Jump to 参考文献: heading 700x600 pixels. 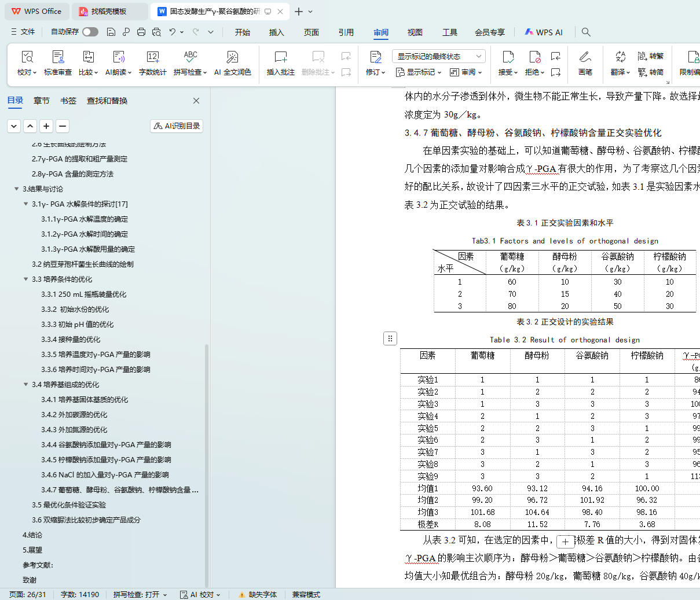pos(38,565)
